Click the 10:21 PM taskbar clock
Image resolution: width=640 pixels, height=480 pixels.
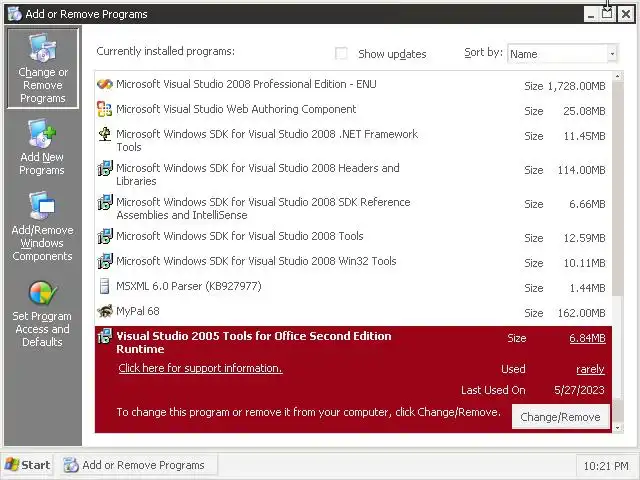tap(606, 466)
